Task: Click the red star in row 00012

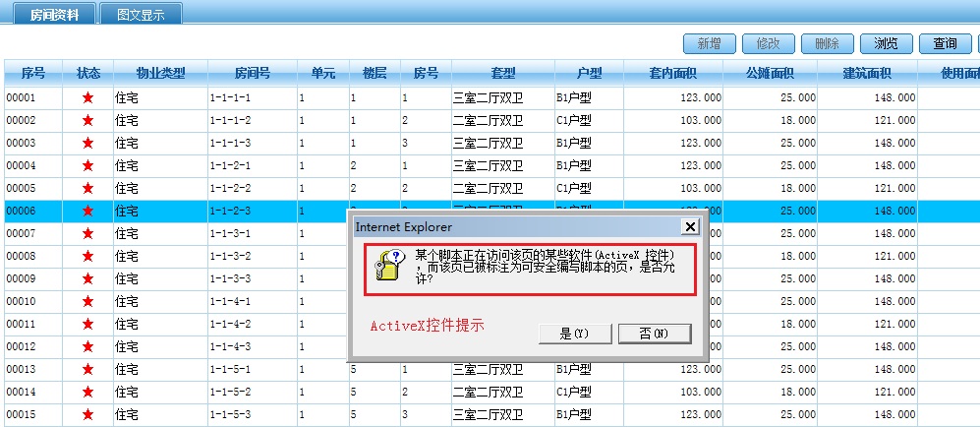Action: tap(87, 346)
